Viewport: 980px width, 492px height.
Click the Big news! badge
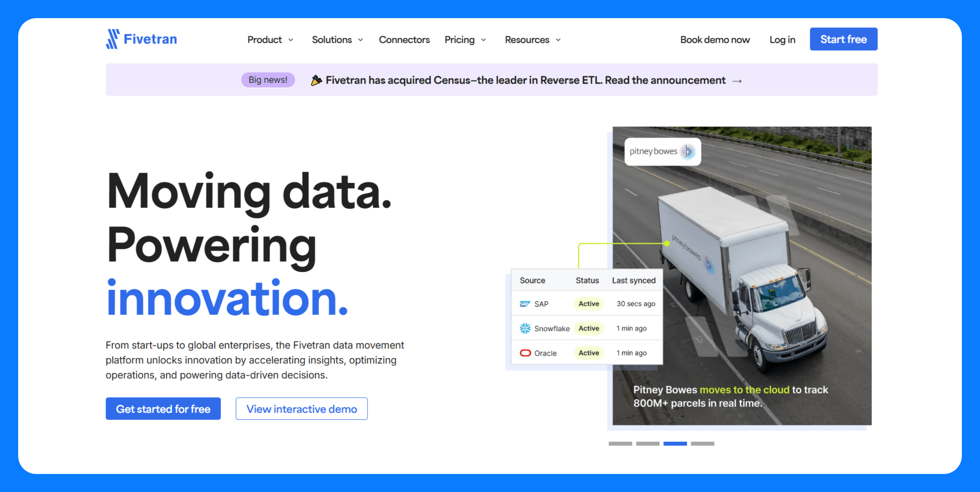[268, 80]
